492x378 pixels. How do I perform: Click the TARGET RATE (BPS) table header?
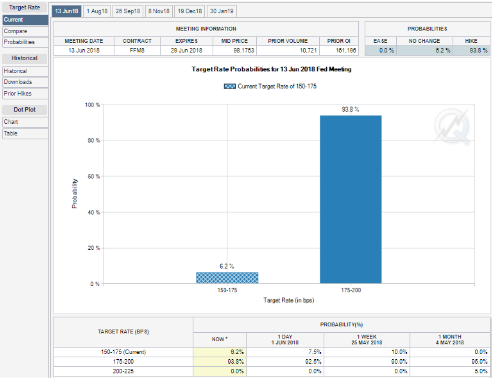(x=123, y=332)
